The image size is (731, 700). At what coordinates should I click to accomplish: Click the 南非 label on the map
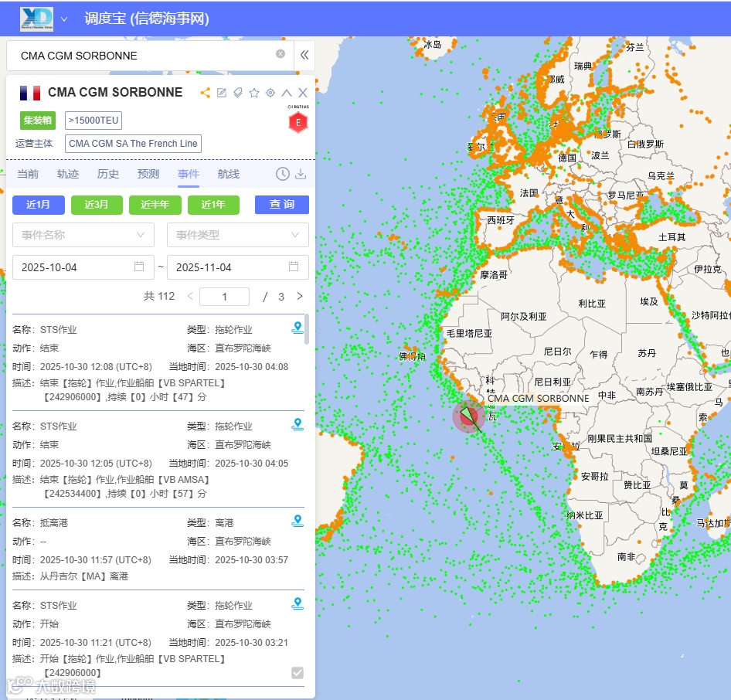click(x=626, y=557)
